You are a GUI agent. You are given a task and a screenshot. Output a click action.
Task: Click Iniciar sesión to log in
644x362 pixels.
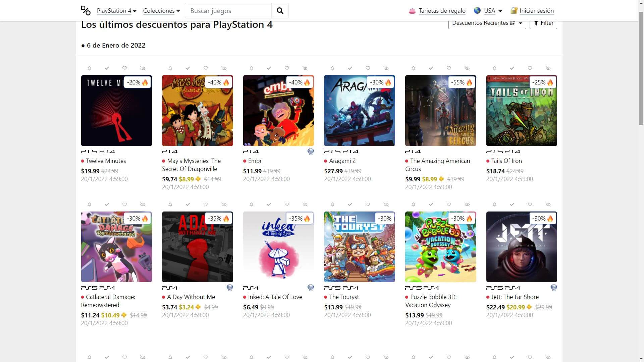coord(536,11)
